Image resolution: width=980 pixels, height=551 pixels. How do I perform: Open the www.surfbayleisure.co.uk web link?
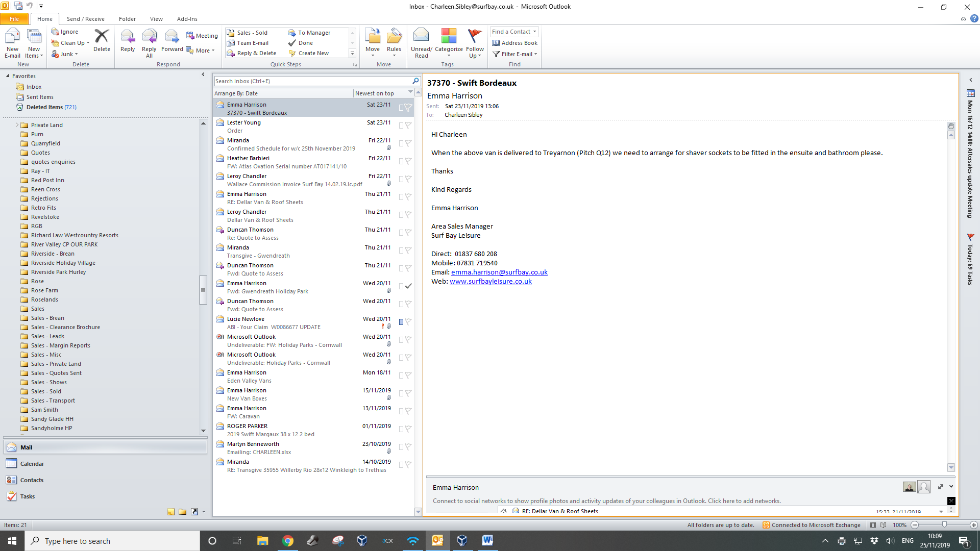(491, 282)
